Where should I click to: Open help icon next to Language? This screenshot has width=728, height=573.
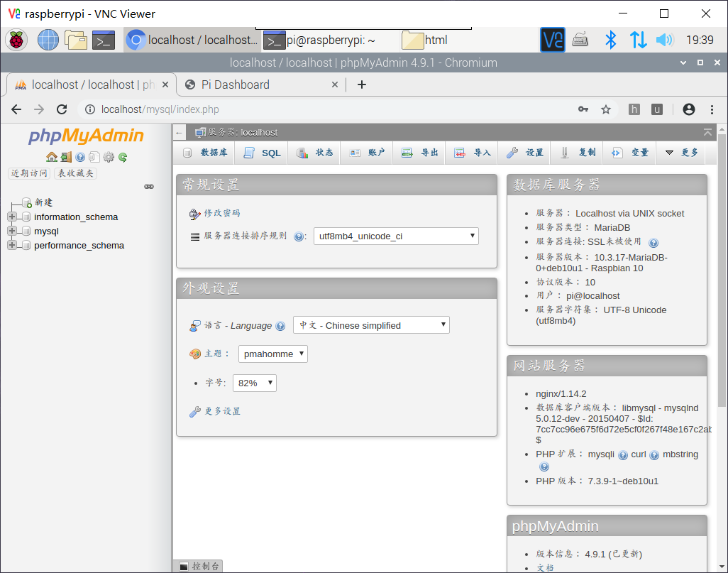pyautogui.click(x=280, y=326)
